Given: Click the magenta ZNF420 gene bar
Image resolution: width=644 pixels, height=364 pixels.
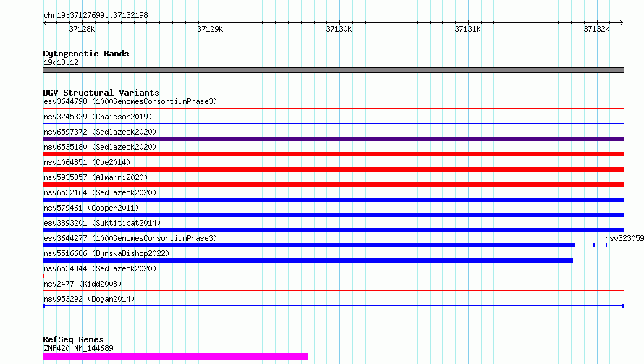Looking at the screenshot, I should [x=175, y=357].
